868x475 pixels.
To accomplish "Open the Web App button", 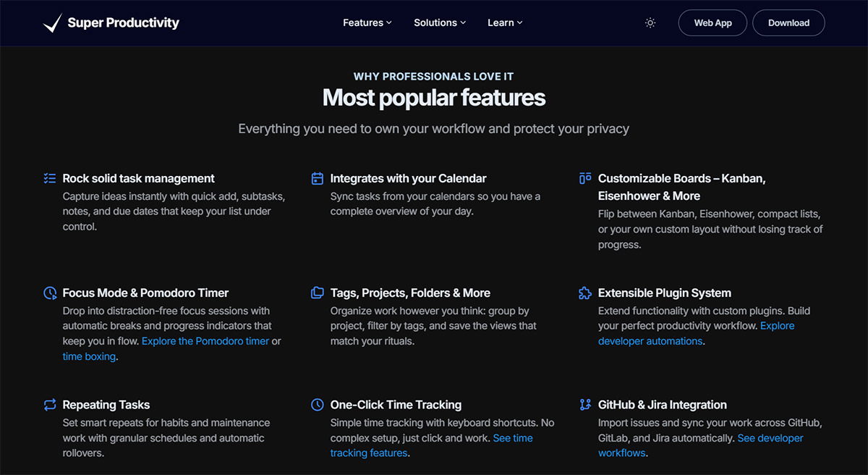I will (712, 23).
